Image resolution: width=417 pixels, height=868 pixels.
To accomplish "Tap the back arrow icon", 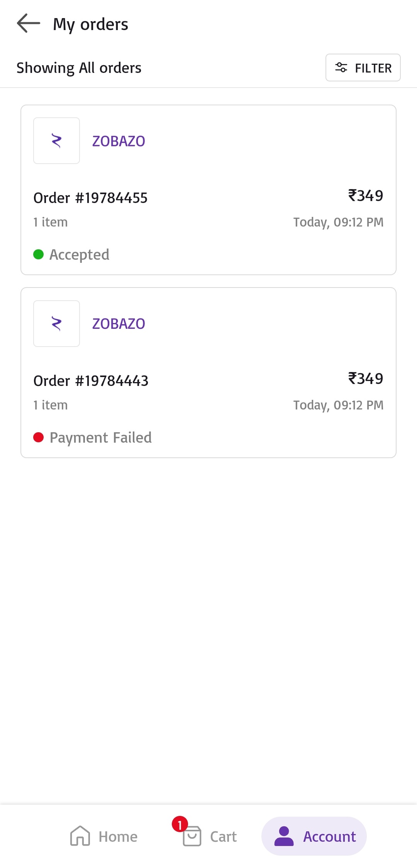I will pyautogui.click(x=29, y=24).
